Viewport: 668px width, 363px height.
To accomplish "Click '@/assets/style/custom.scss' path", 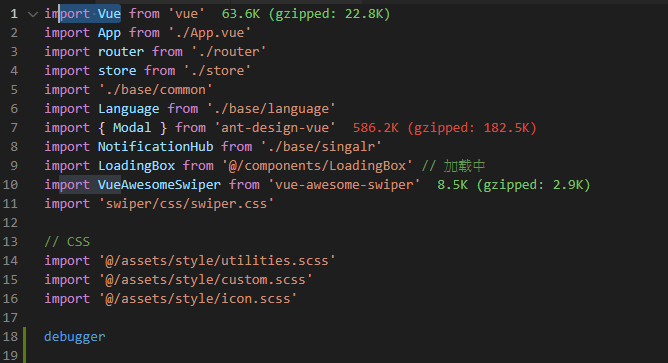I will pos(206,279).
